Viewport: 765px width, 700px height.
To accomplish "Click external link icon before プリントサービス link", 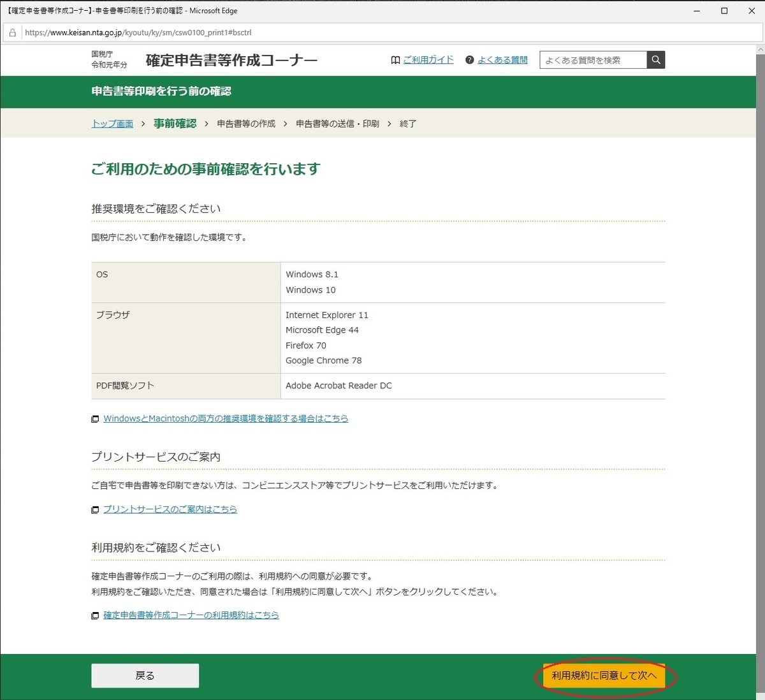I will [x=95, y=509].
